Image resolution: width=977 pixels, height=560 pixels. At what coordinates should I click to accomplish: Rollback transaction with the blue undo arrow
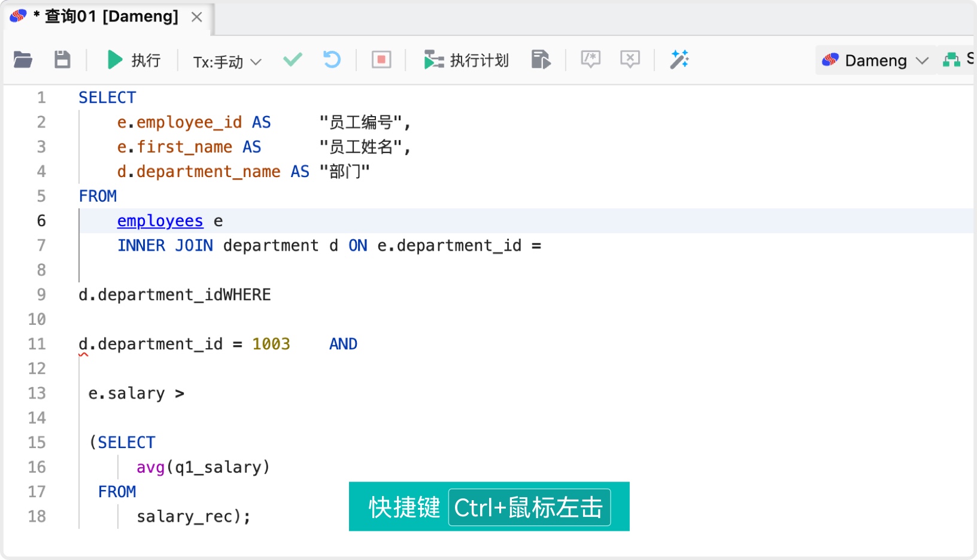point(332,59)
